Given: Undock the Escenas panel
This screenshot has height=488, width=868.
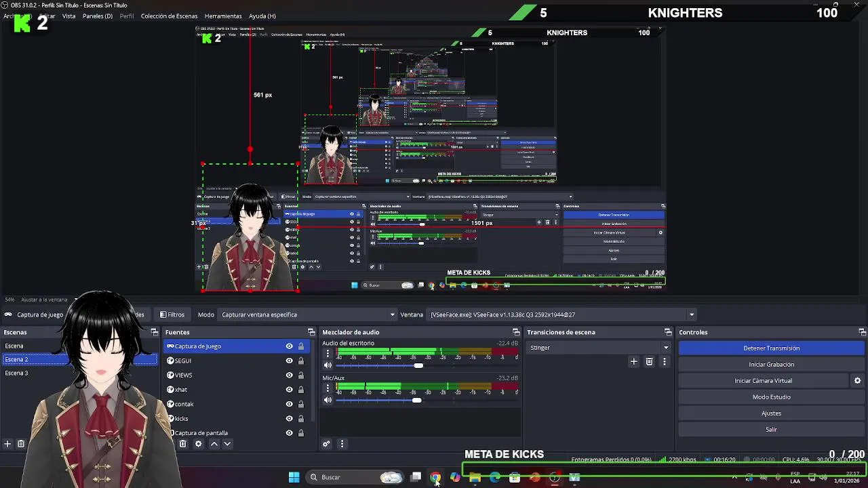Looking at the screenshot, I should [154, 332].
